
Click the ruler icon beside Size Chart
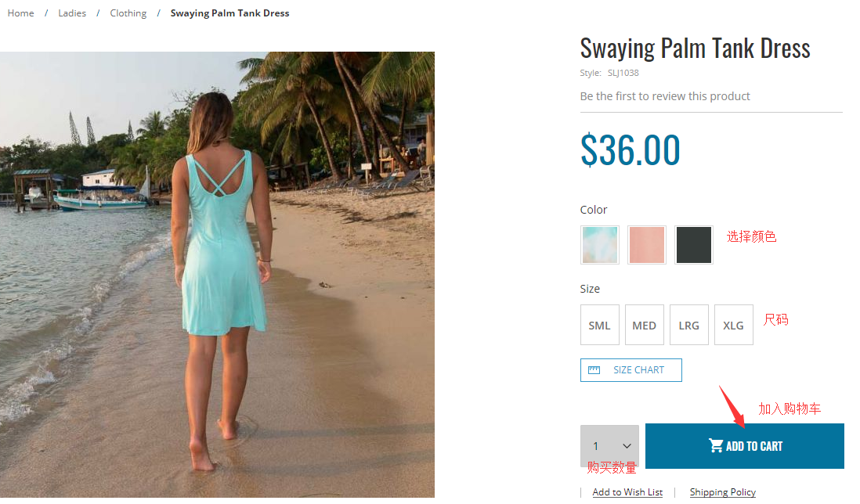pos(594,370)
